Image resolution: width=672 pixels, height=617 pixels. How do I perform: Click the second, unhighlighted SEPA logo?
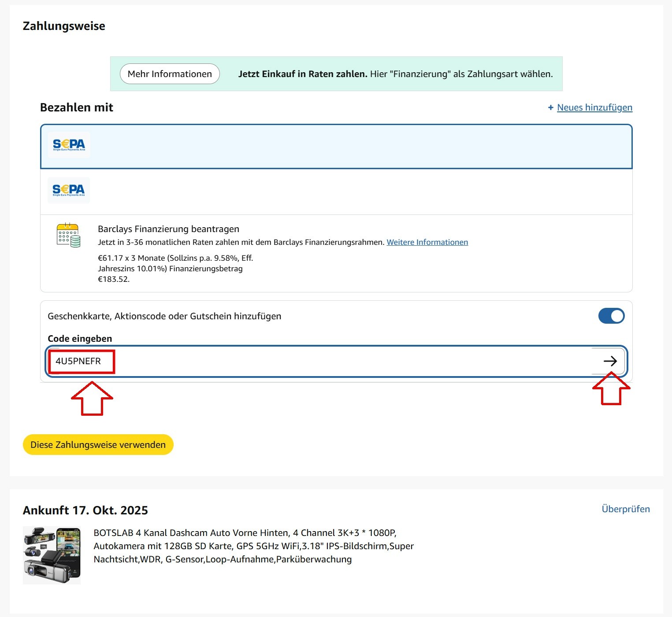[68, 190]
